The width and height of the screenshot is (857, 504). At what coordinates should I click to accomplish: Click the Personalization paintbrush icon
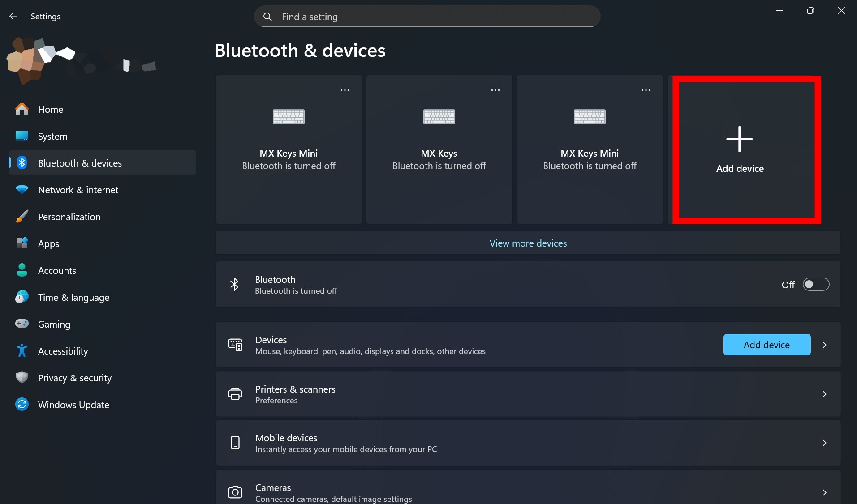tap(22, 217)
